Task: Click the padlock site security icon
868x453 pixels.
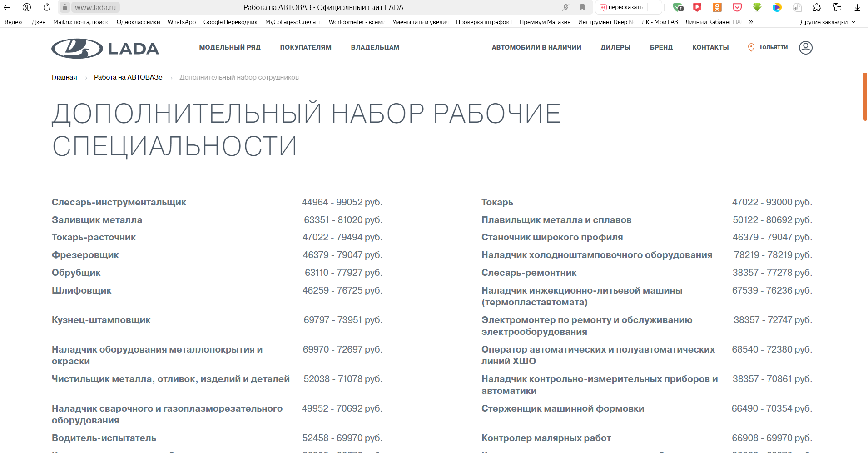Action: (65, 7)
